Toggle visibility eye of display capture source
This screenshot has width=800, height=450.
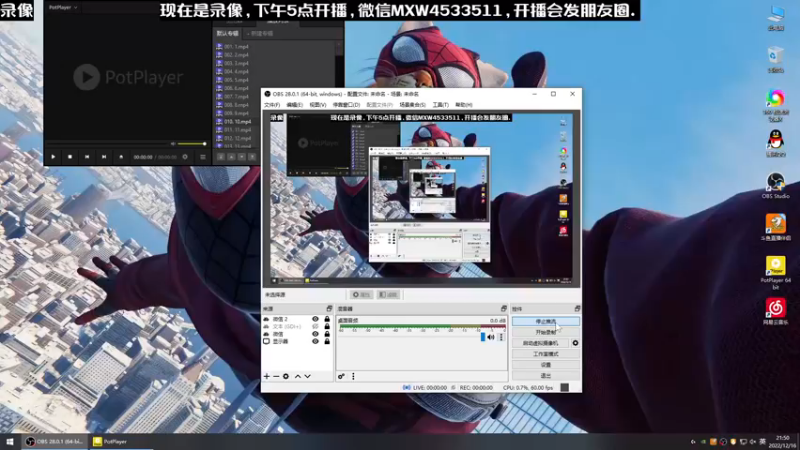(315, 341)
